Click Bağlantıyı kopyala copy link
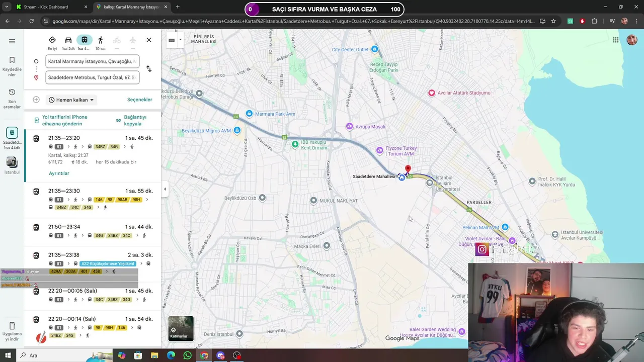Viewport: 644px width, 362px height. [132, 120]
